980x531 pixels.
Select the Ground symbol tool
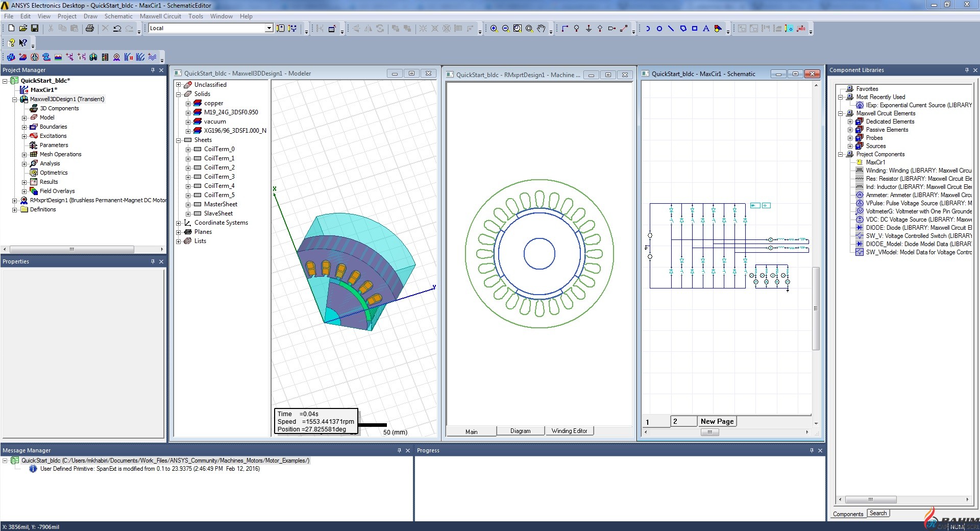pos(589,28)
